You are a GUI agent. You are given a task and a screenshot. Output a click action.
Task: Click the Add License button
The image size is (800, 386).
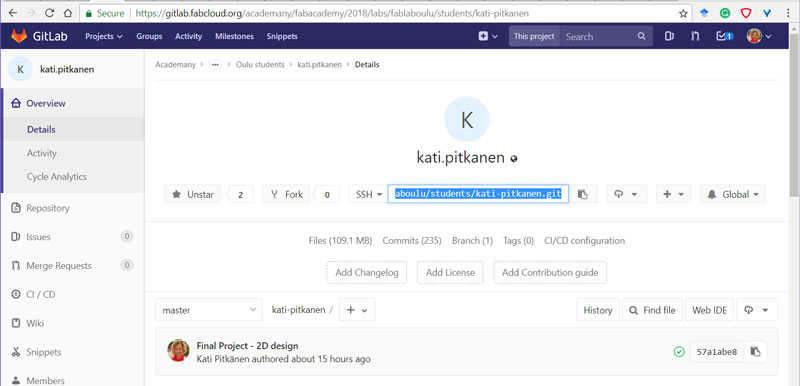click(450, 272)
